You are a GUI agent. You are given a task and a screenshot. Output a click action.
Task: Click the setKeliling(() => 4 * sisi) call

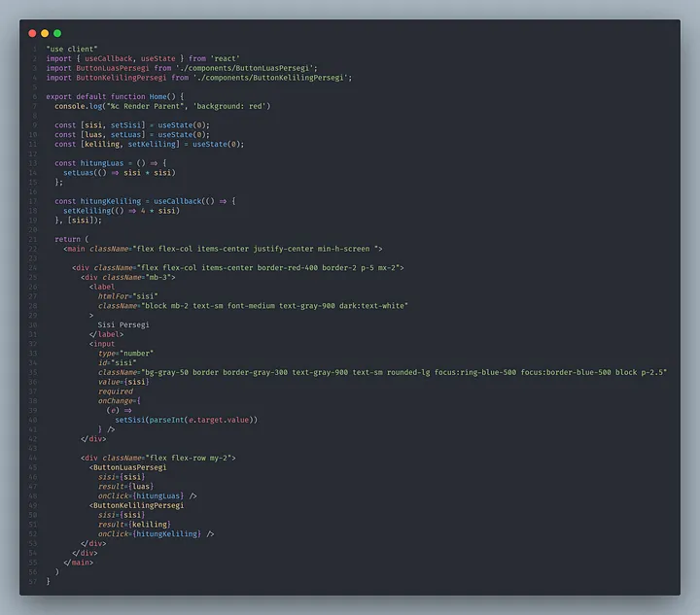122,211
